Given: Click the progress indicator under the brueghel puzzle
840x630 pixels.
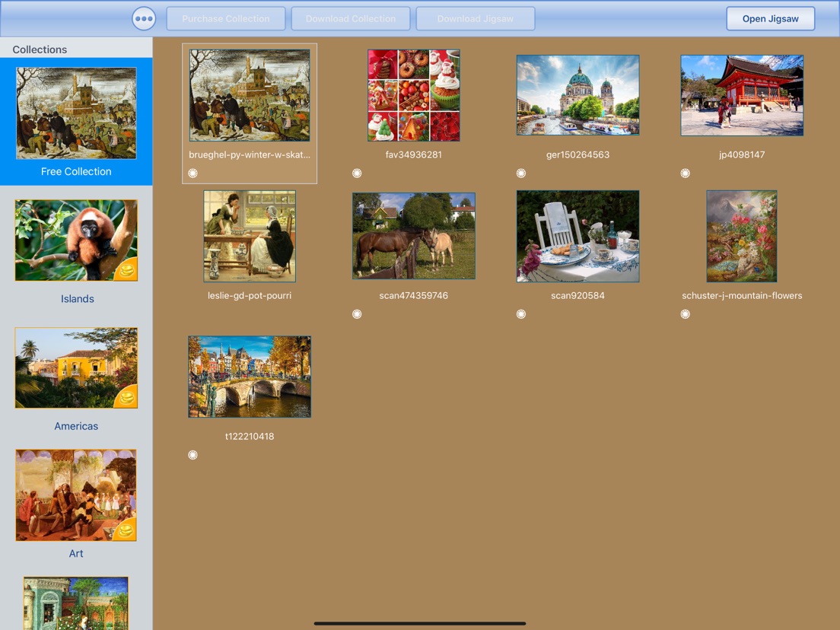Looking at the screenshot, I should pos(192,173).
